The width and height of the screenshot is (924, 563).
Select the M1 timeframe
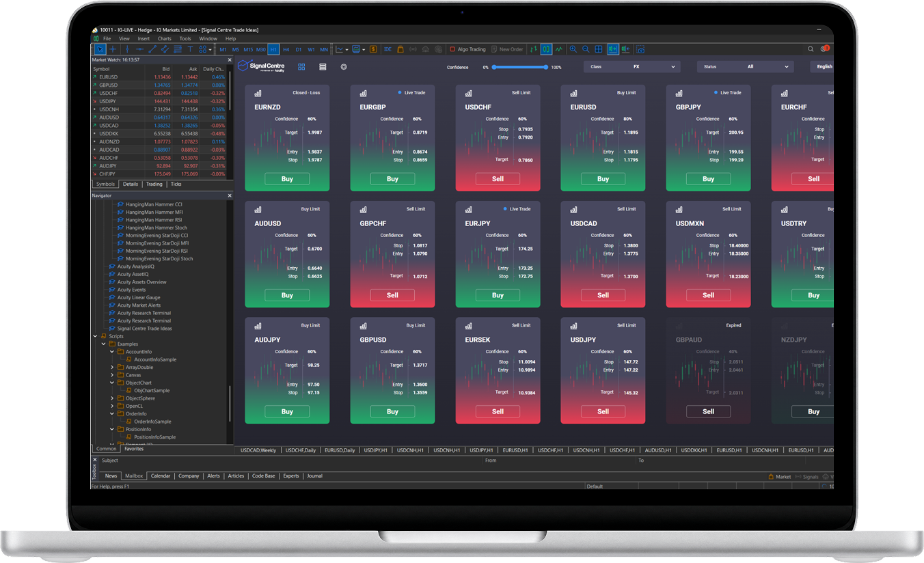pyautogui.click(x=223, y=49)
